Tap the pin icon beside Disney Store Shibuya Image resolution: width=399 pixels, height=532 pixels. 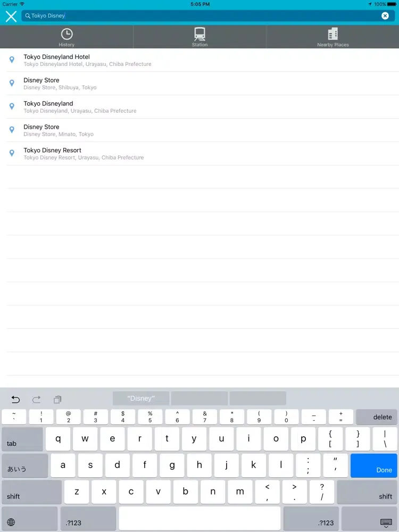point(12,83)
